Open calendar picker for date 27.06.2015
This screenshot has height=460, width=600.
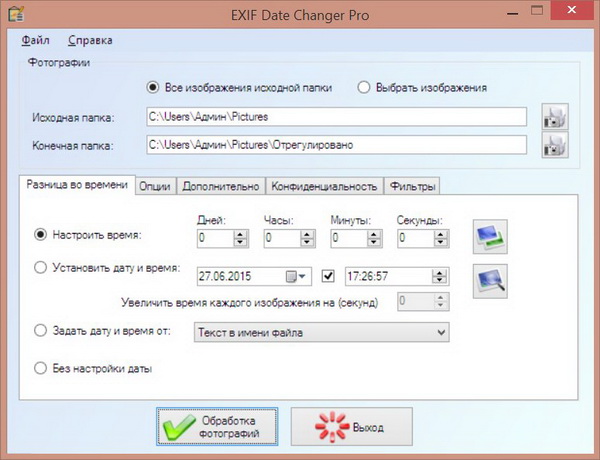click(x=291, y=275)
